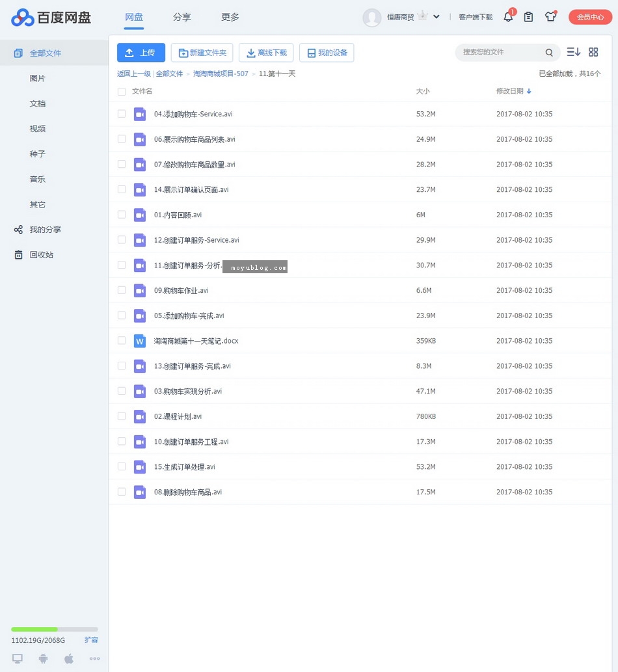Open the 更多 tab
Viewport: 618px width, 672px height.
pyautogui.click(x=230, y=17)
